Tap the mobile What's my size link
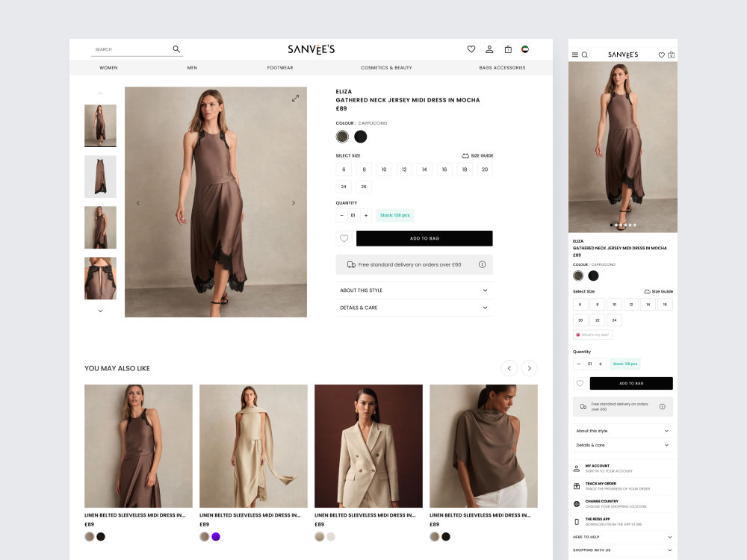Viewport: 747px width, 560px height. click(592, 335)
